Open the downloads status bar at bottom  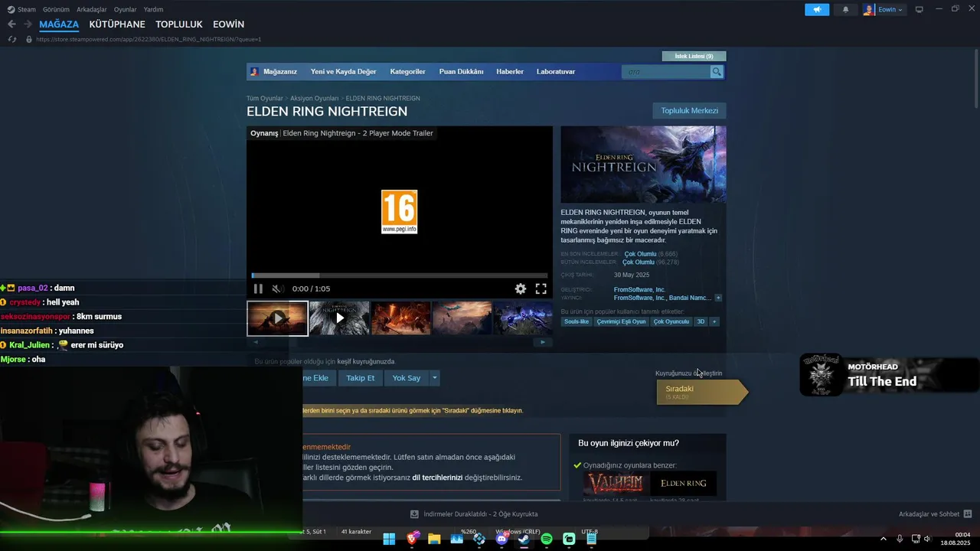point(474,514)
